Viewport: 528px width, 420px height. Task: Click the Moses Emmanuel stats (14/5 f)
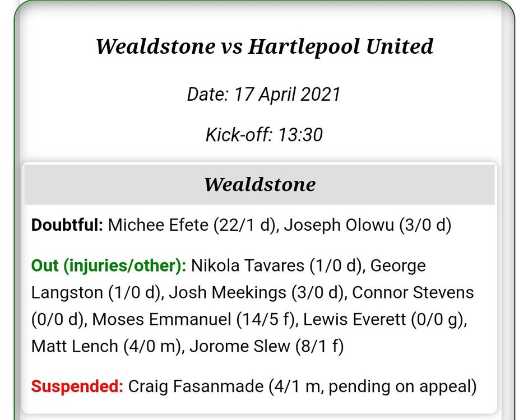pos(267,319)
